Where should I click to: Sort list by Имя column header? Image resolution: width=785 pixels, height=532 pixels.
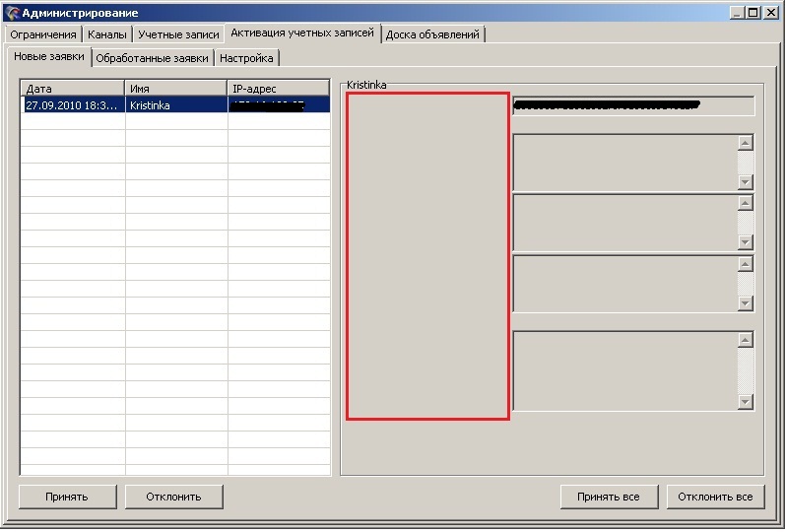tap(176, 89)
